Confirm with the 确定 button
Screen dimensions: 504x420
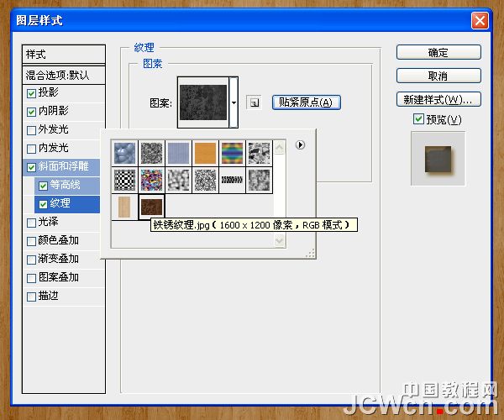point(438,52)
